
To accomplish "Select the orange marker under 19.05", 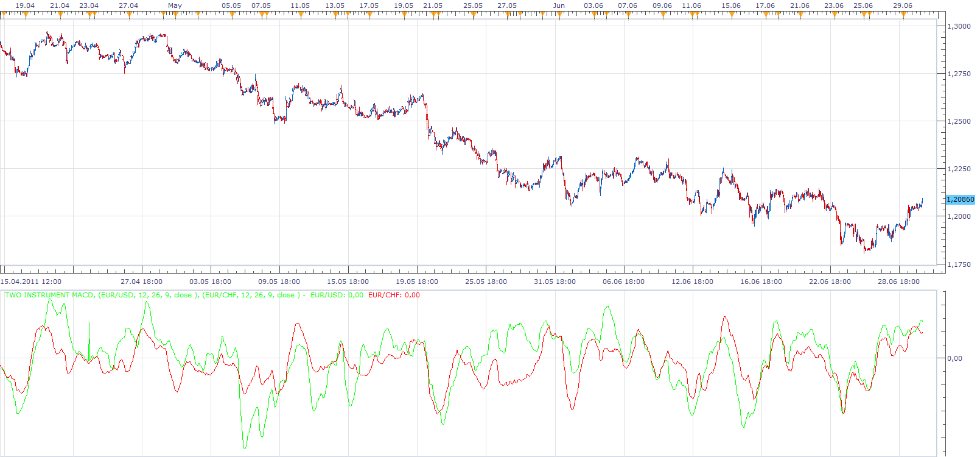I will (x=404, y=15).
